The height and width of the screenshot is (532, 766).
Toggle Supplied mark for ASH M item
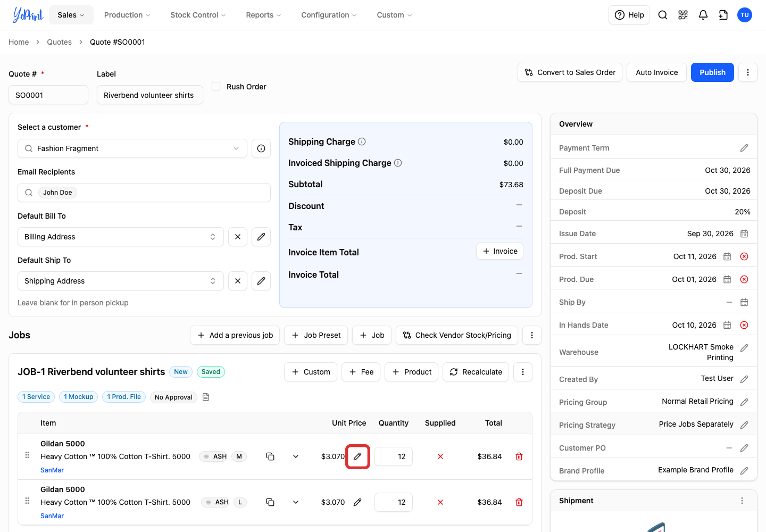[x=440, y=456]
